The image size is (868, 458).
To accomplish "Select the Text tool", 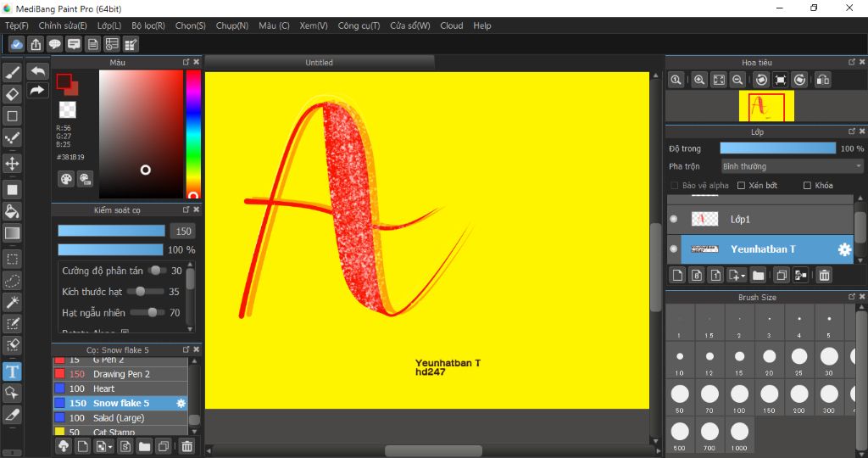I will pos(12,371).
